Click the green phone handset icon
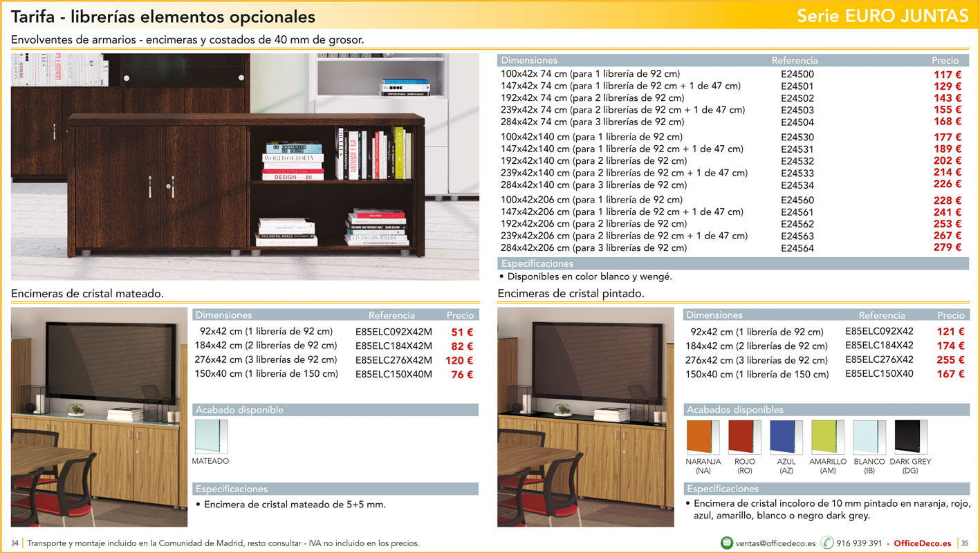Image resolution: width=980 pixels, height=553 pixels. 826,543
